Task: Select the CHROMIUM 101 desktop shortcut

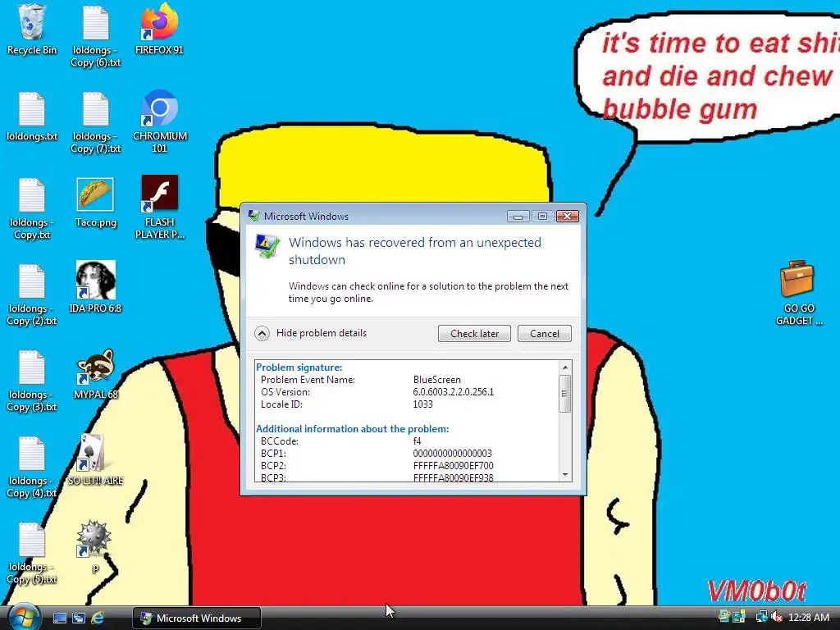Action: (x=160, y=121)
